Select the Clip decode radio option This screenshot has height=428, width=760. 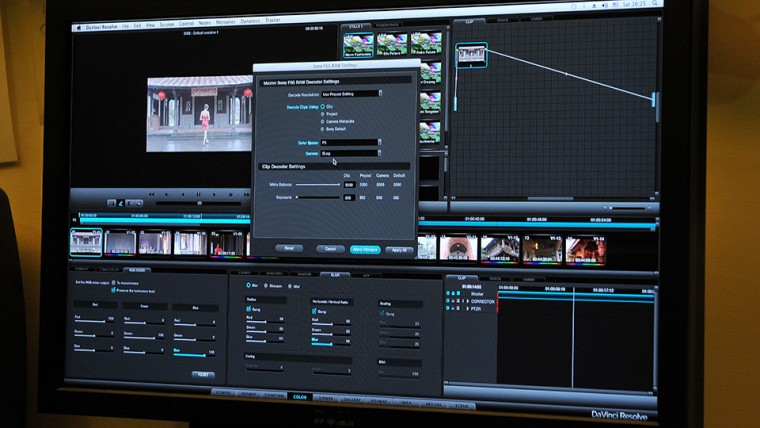[x=323, y=106]
